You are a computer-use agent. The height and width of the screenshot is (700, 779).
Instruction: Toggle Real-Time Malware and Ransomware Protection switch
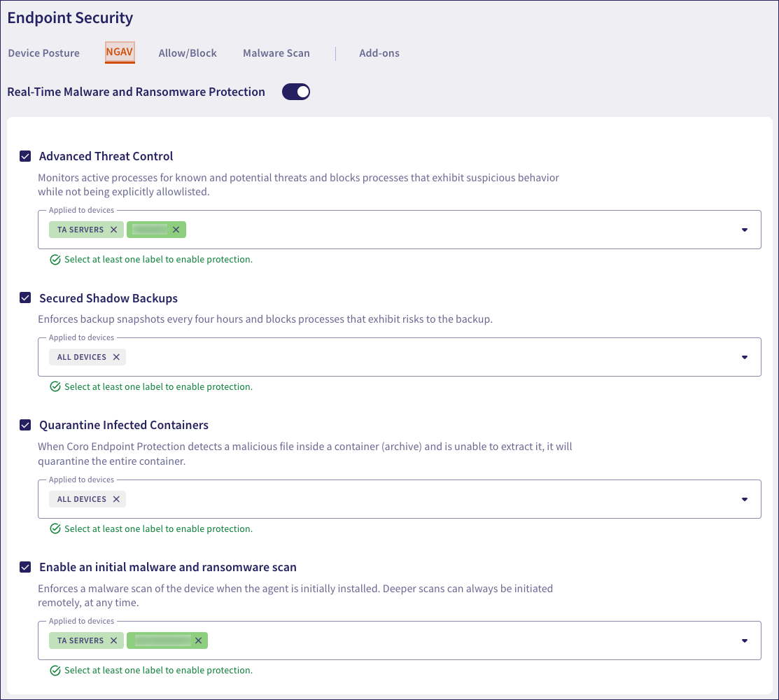point(296,92)
